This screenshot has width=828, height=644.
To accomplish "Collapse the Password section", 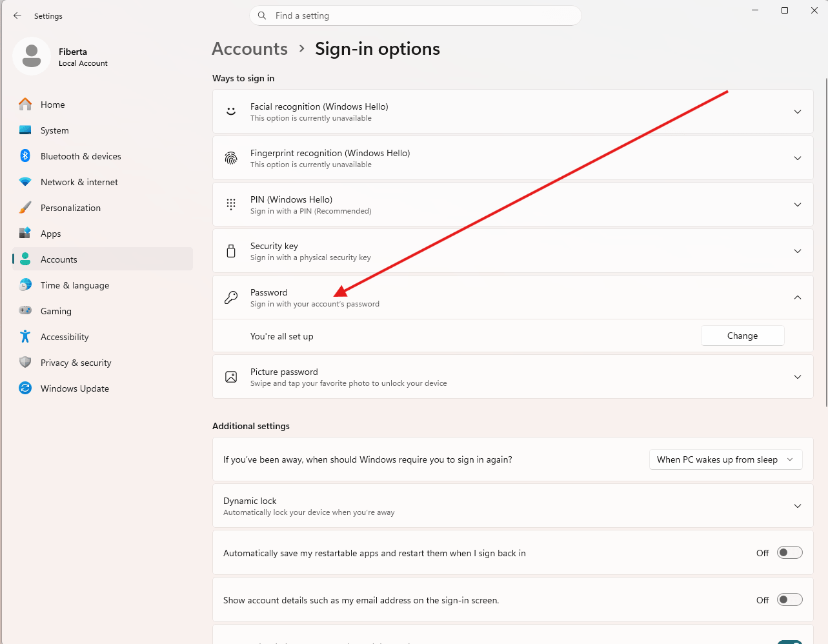I will (797, 297).
